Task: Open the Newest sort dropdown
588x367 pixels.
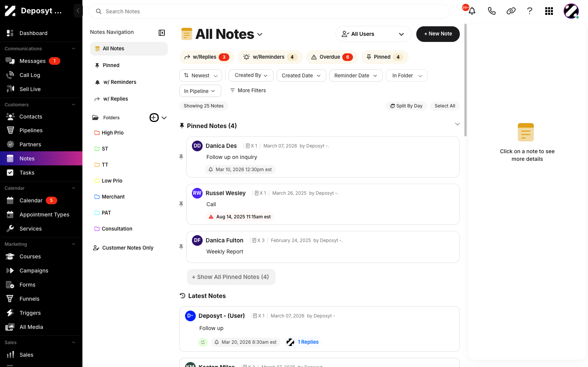Action: coord(201,75)
